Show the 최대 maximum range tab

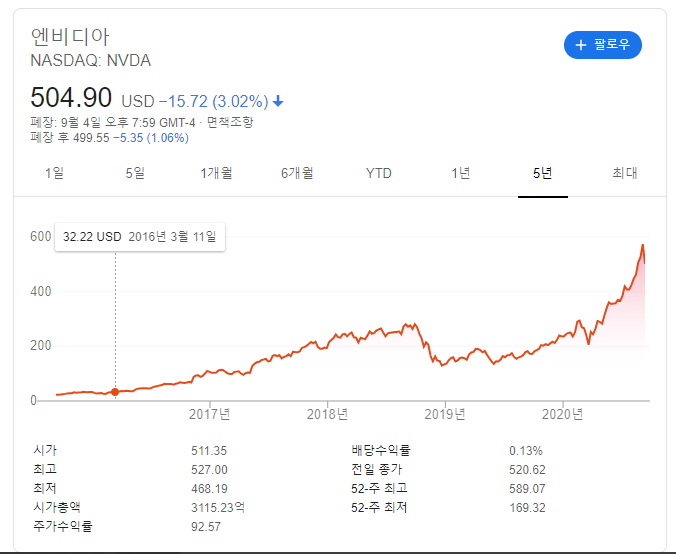point(625,173)
